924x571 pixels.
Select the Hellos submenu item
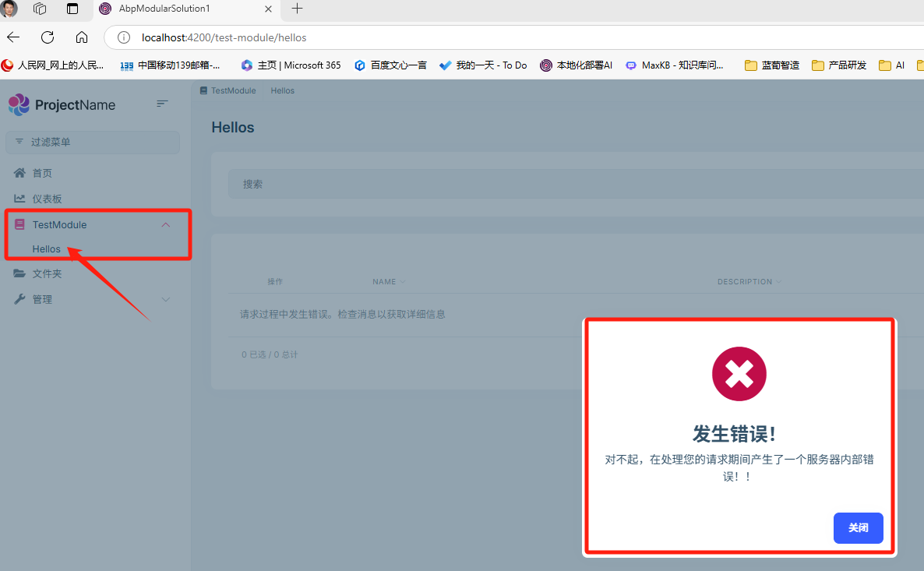[x=46, y=249]
